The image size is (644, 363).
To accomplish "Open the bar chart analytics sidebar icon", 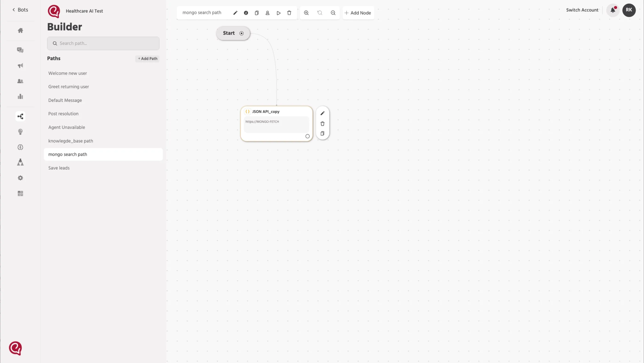I will [20, 97].
